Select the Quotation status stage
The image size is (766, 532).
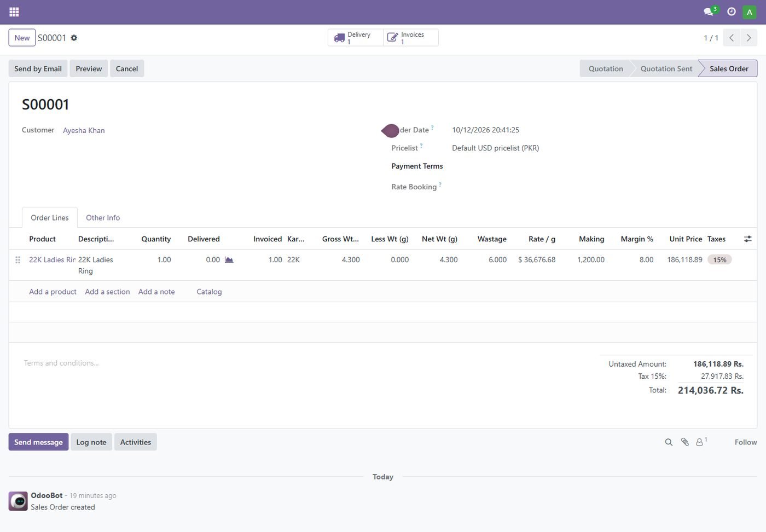tap(606, 68)
